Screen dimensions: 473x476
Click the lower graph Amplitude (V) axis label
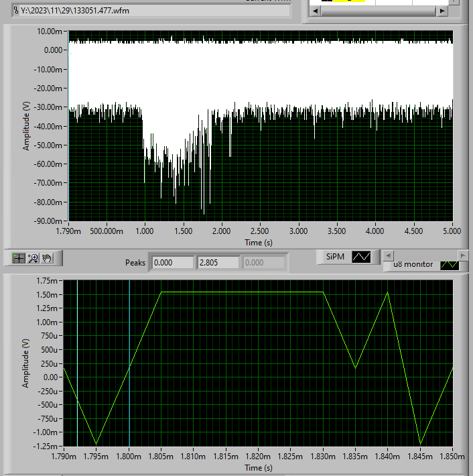pos(25,363)
